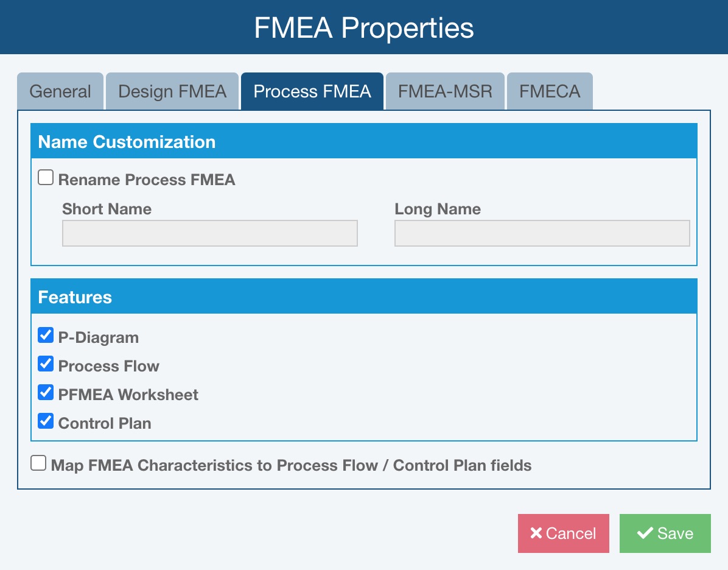This screenshot has width=728, height=570.
Task: Click the Short Name input field
Action: pos(210,233)
